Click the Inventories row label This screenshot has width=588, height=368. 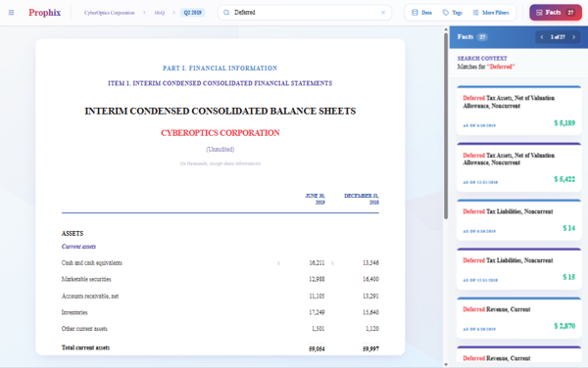point(74,312)
